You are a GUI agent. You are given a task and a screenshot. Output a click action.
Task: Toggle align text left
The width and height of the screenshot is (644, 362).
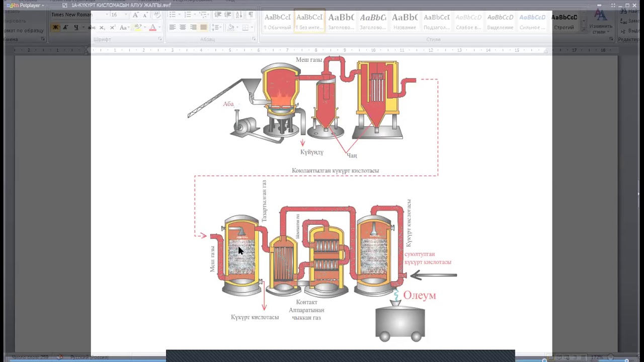(x=173, y=27)
